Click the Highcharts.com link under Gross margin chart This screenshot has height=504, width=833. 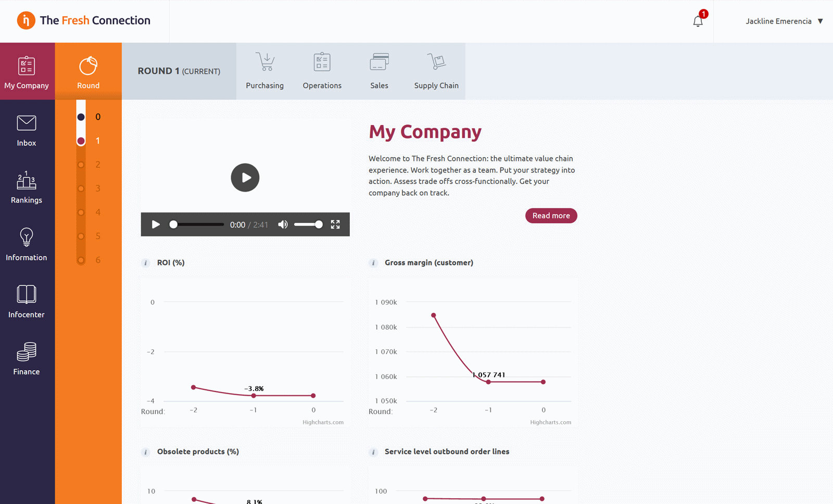coord(551,422)
